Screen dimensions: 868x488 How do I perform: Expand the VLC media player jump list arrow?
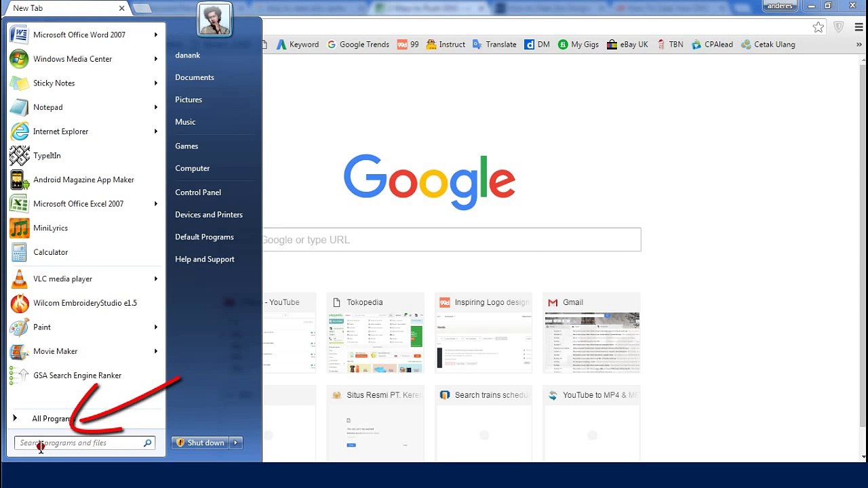click(156, 279)
